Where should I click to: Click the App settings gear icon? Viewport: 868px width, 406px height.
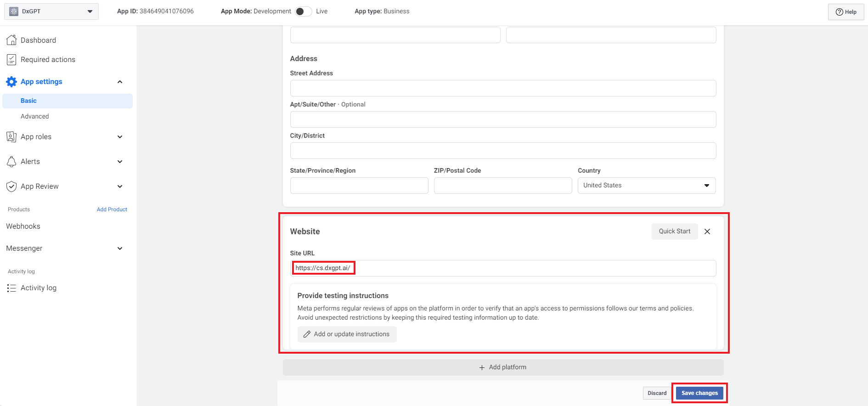pyautogui.click(x=11, y=82)
